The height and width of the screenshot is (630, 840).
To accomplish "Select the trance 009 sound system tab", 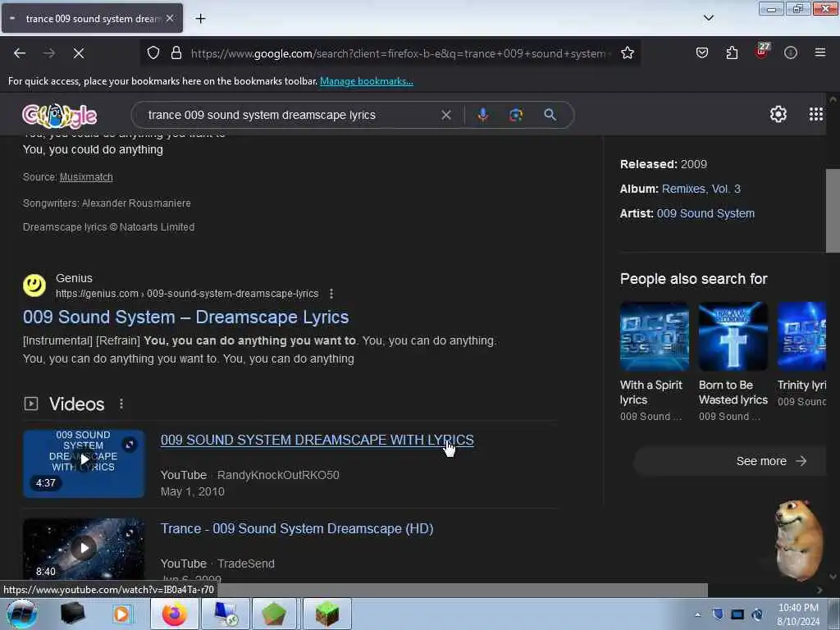I will pos(92,18).
